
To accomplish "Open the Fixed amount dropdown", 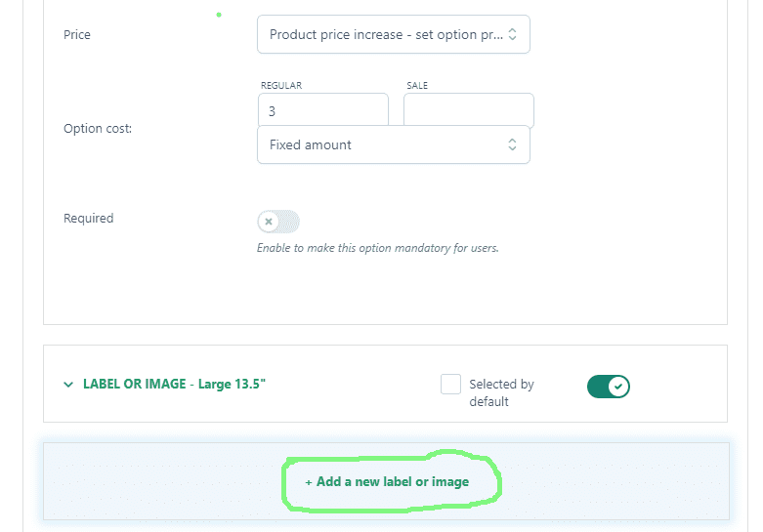I will click(393, 144).
